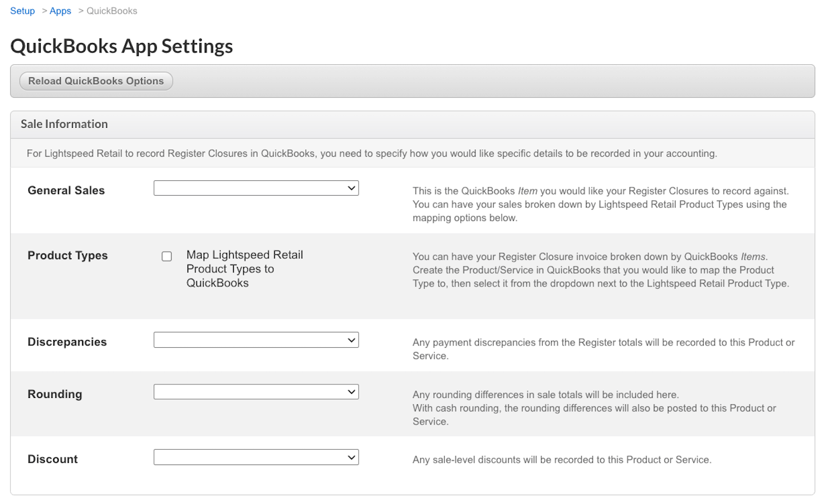The height and width of the screenshot is (504, 826).
Task: Click the QuickBooks App Settings heading
Action: click(122, 46)
